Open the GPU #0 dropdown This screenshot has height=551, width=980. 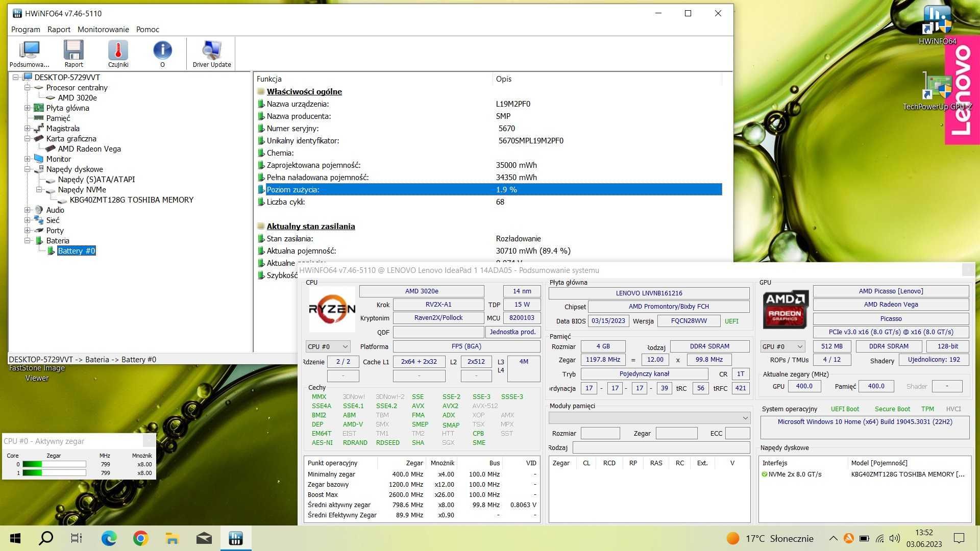[782, 346]
